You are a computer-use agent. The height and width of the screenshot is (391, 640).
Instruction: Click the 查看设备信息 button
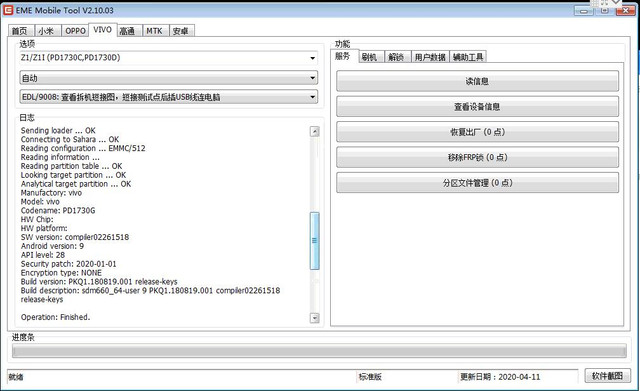(477, 107)
